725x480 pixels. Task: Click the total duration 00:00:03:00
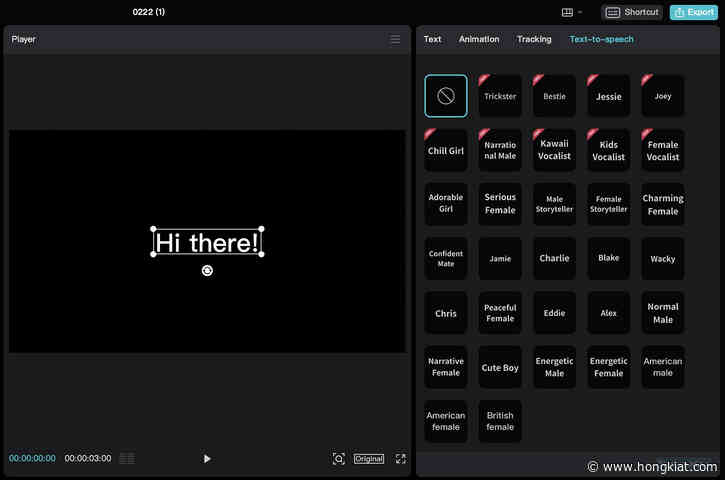(87, 458)
